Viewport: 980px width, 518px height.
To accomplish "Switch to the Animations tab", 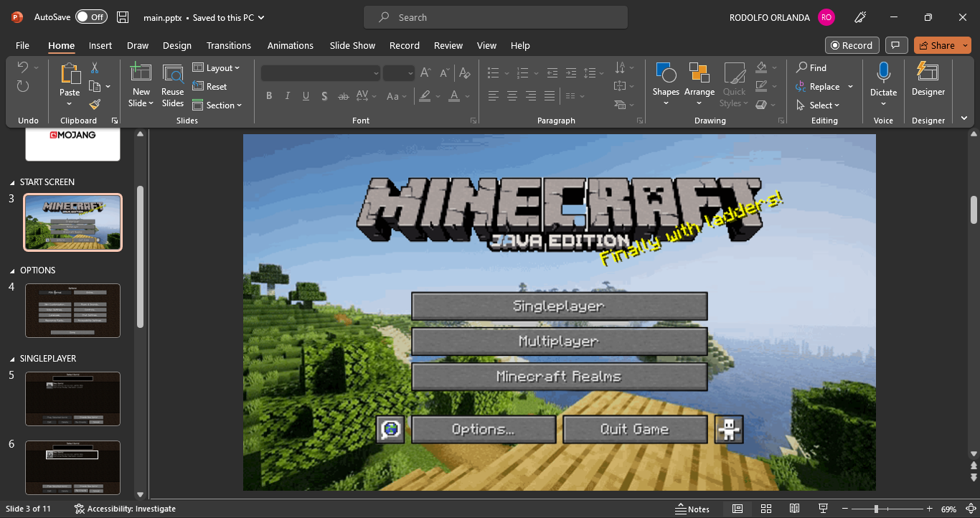I will [291, 45].
